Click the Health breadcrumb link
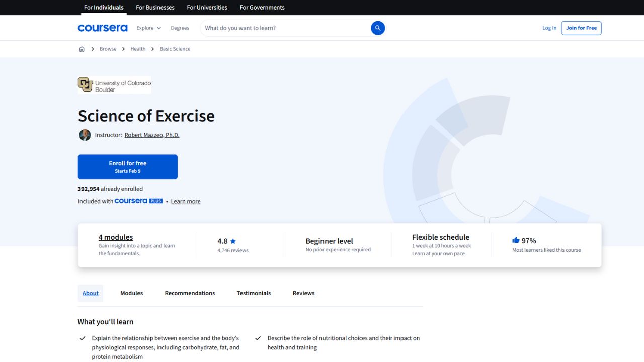Screen dimensions: 644x362 (x=138, y=49)
